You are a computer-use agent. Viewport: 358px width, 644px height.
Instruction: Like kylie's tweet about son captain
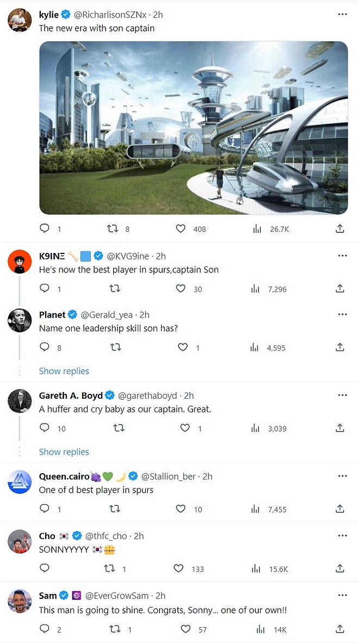pyautogui.click(x=181, y=229)
